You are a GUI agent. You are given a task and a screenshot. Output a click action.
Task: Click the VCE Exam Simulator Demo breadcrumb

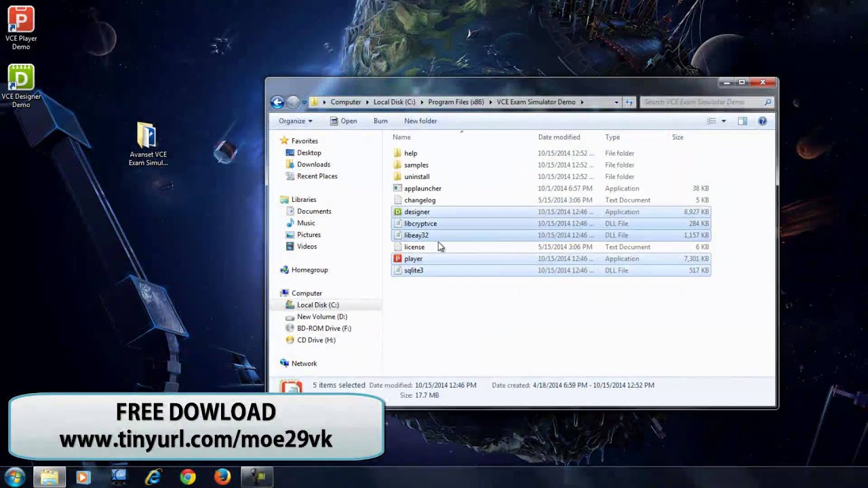click(x=536, y=102)
